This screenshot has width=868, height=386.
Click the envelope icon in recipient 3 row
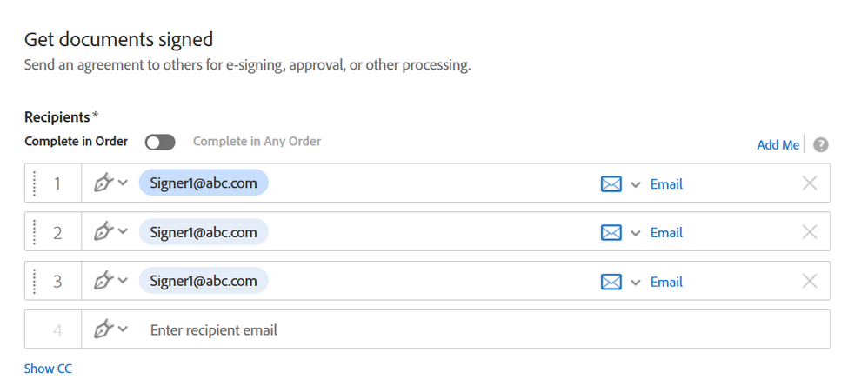[611, 282]
